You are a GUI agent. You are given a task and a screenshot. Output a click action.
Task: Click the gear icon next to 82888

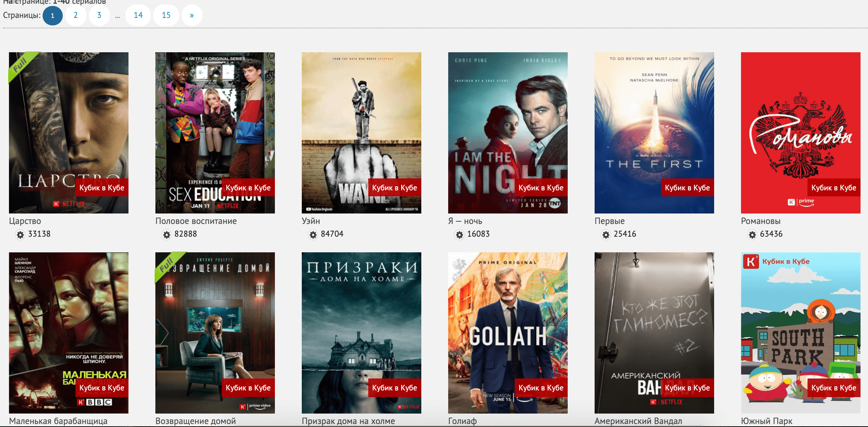(167, 234)
